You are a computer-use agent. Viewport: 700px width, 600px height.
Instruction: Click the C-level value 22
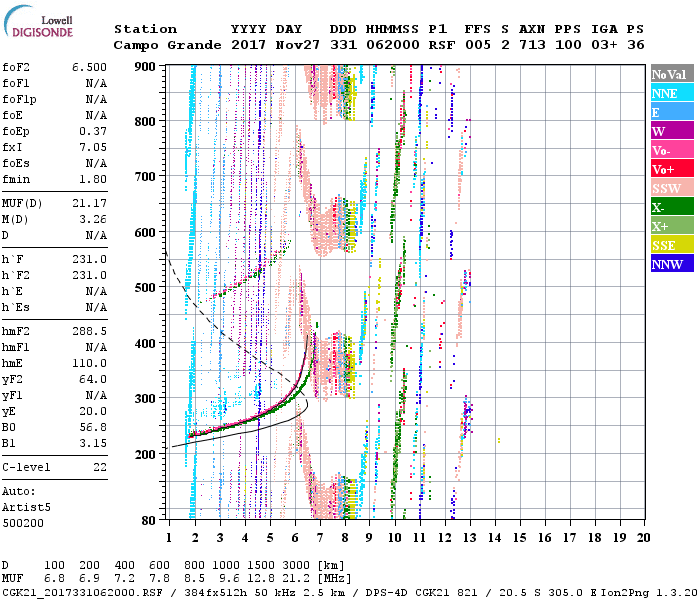[x=100, y=467]
